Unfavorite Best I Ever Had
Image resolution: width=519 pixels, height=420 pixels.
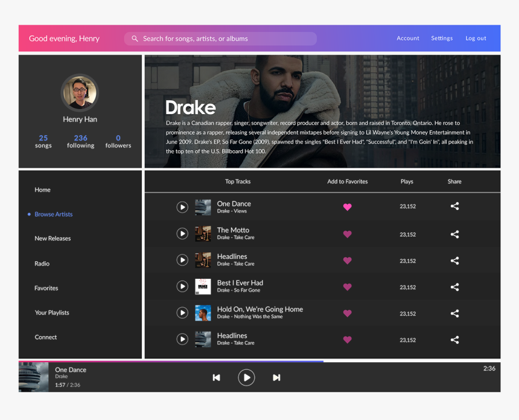347,287
